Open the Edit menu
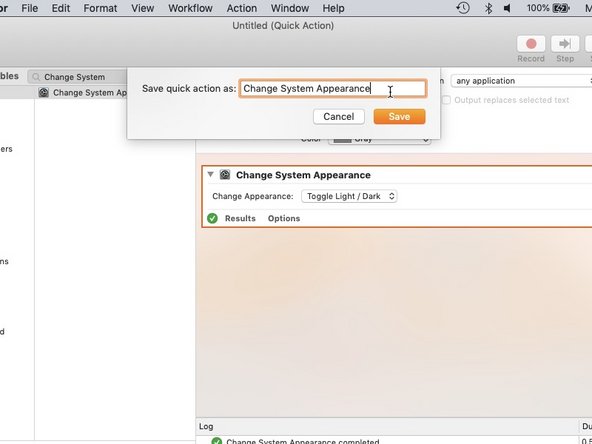 [x=61, y=8]
